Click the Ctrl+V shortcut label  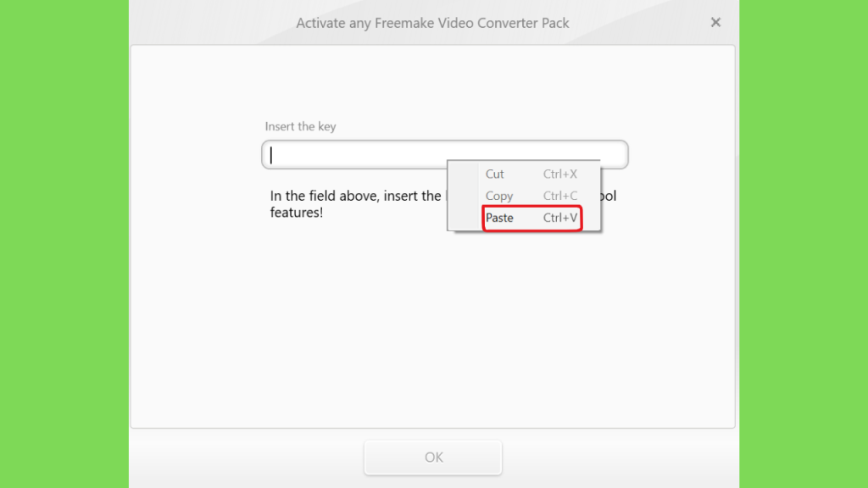(x=559, y=218)
